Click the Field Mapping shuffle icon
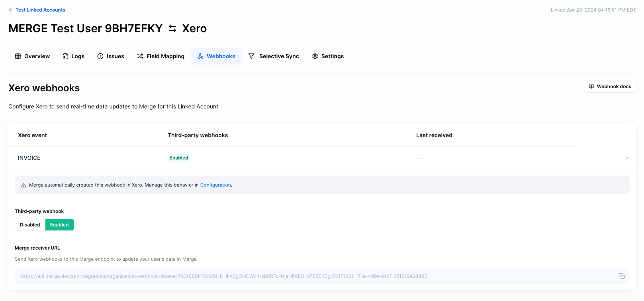The image size is (644, 301). tap(140, 56)
